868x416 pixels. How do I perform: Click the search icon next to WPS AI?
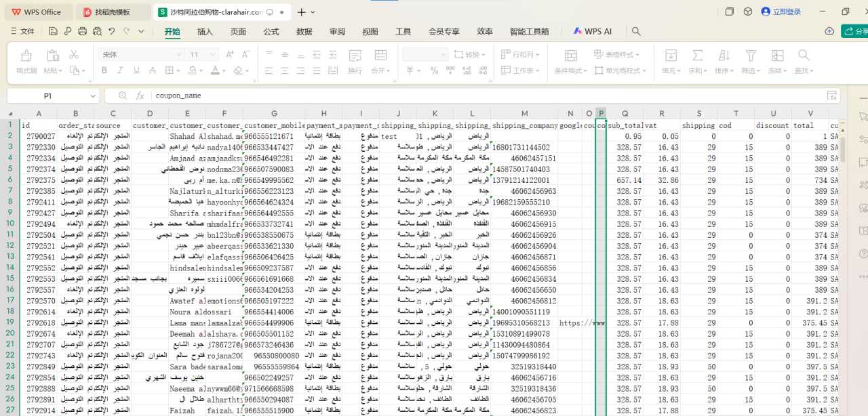pyautogui.click(x=636, y=31)
